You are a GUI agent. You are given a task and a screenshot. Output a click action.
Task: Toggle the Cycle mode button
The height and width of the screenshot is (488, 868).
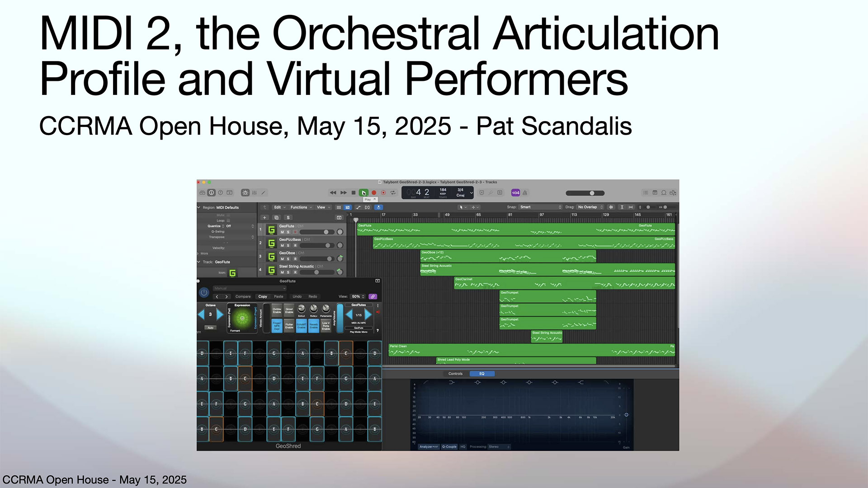[x=393, y=193]
